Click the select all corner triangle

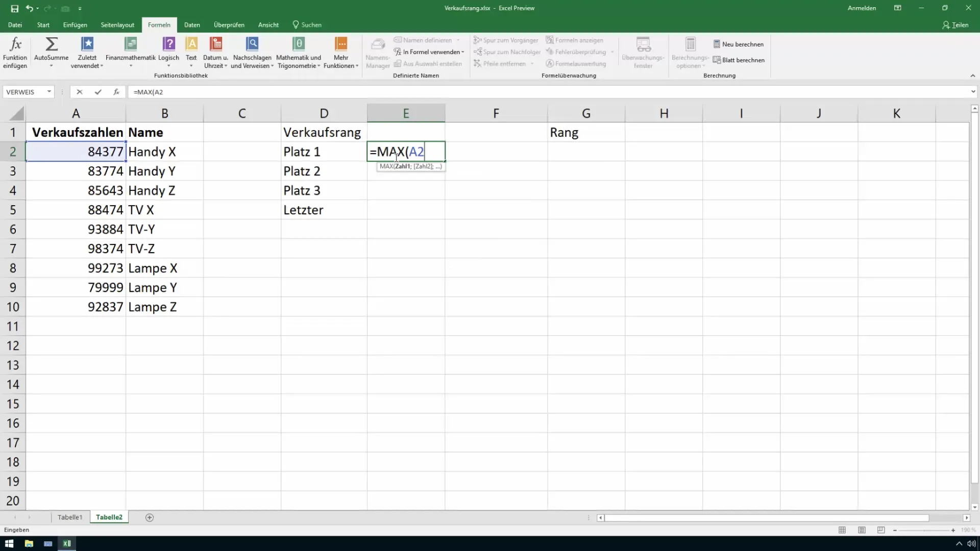16,113
